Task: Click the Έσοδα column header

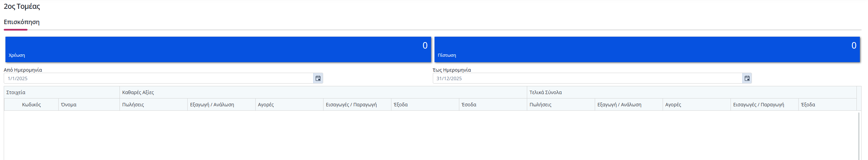Action: 493,105
